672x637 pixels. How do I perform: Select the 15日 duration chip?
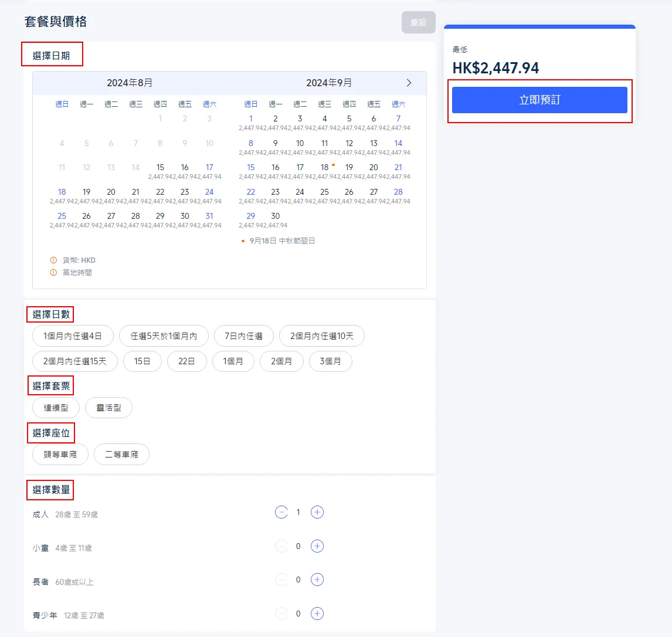tap(142, 361)
